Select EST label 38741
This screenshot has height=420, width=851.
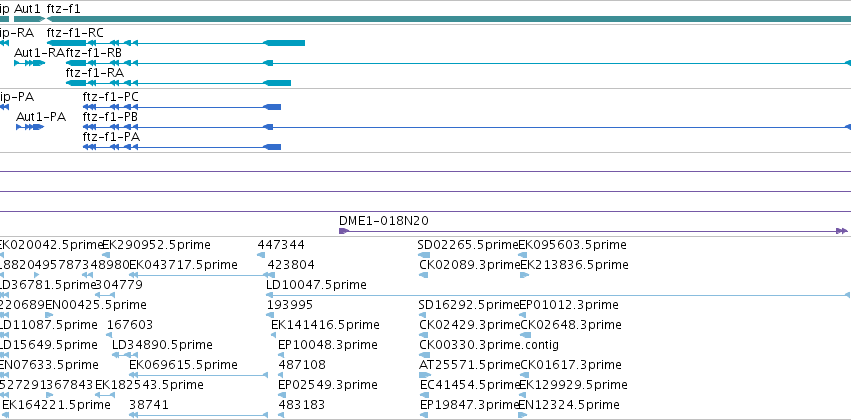pyautogui.click(x=149, y=406)
